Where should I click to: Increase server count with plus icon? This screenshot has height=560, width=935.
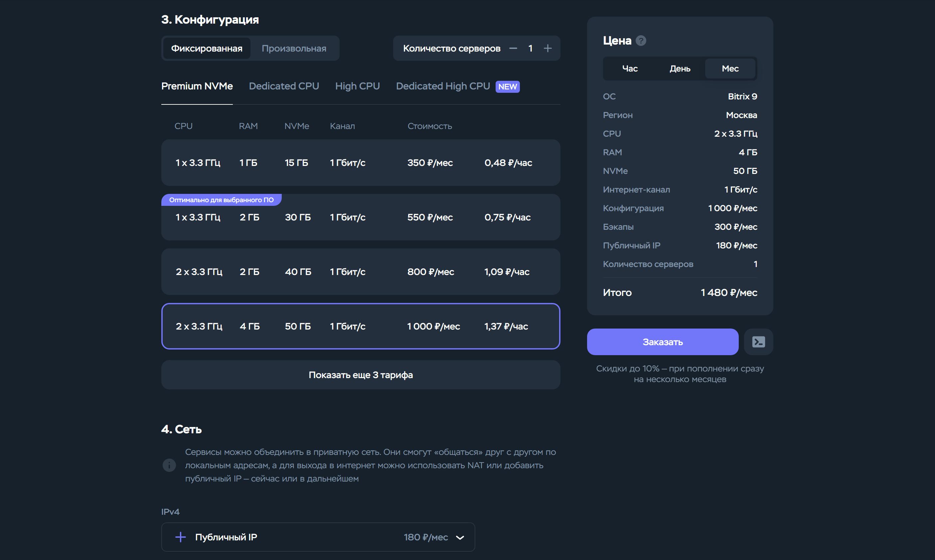548,48
